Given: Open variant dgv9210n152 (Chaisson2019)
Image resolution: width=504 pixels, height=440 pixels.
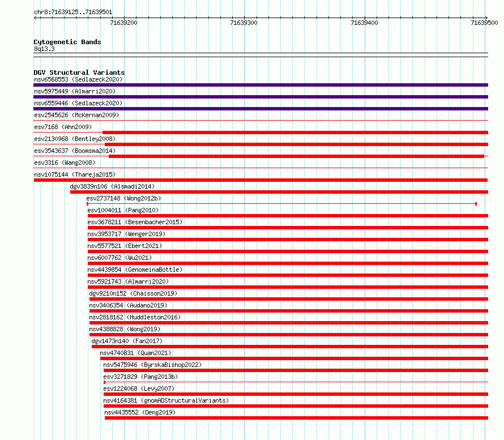Looking at the screenshot, I should [x=134, y=293].
